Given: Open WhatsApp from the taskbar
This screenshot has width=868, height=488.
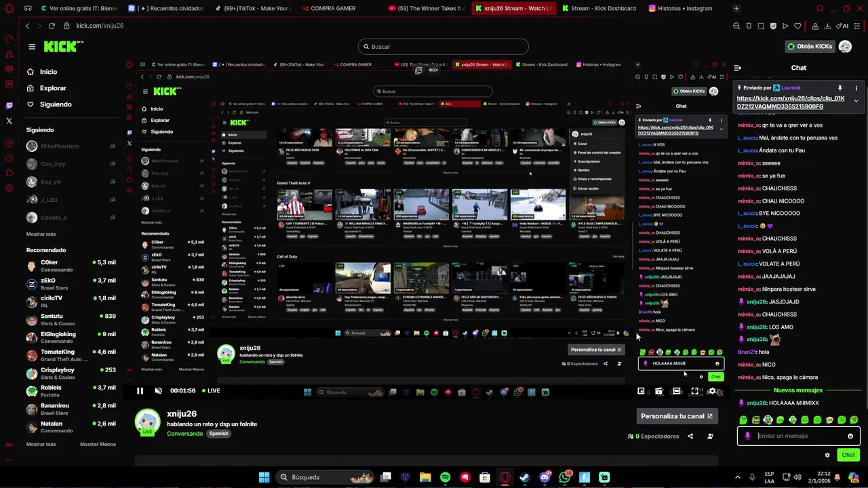Looking at the screenshot, I should [565, 477].
